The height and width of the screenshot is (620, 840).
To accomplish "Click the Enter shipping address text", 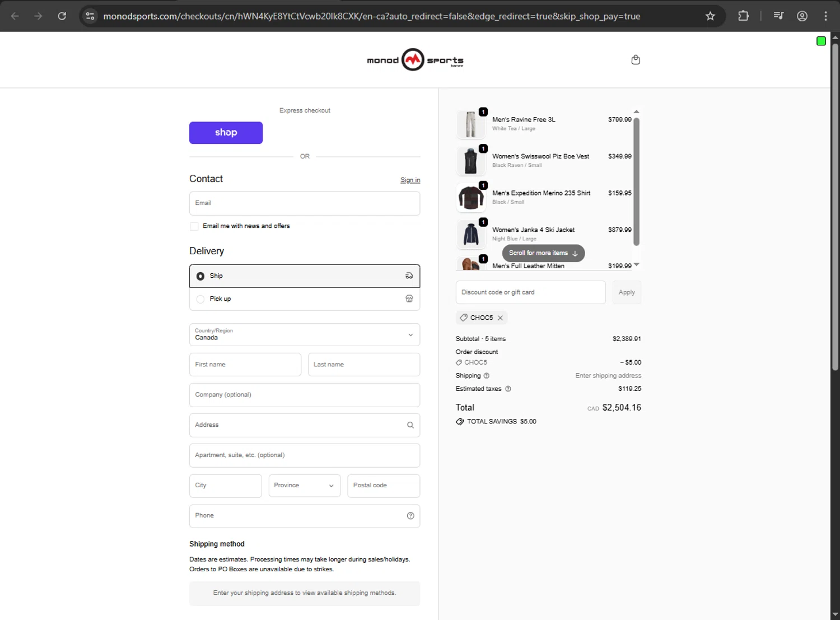I will [x=608, y=376].
